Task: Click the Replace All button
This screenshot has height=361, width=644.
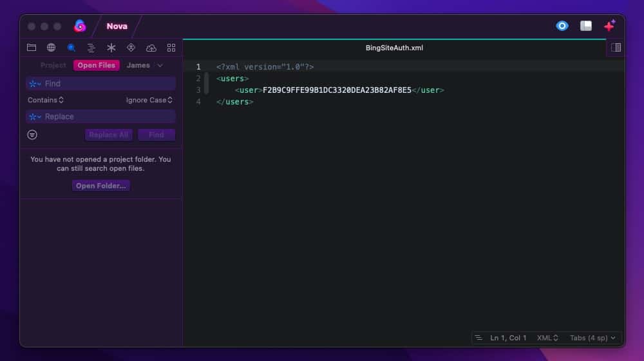Action: (x=109, y=135)
